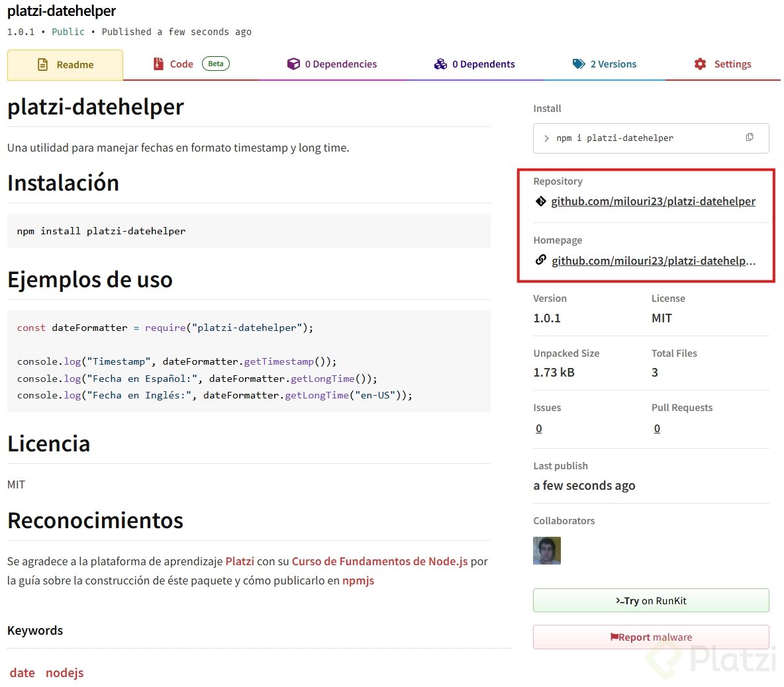This screenshot has width=784, height=687.
Task: Click the Versions tags icon
Action: [579, 64]
